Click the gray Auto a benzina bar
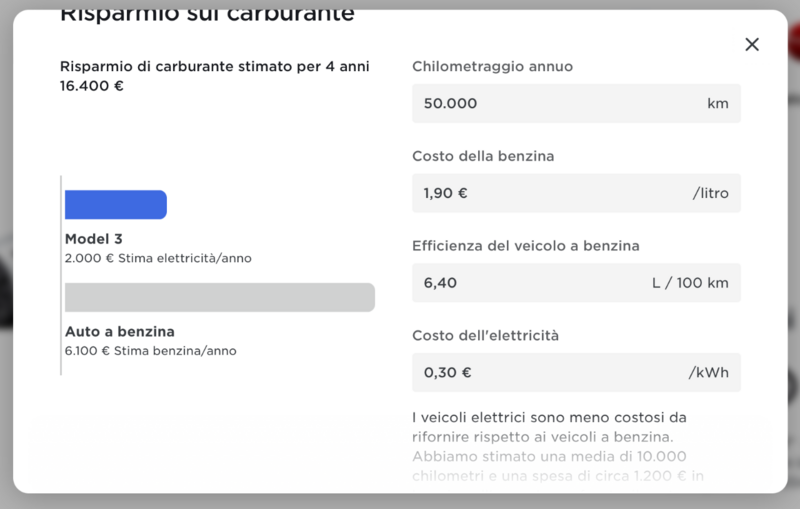 pos(219,297)
